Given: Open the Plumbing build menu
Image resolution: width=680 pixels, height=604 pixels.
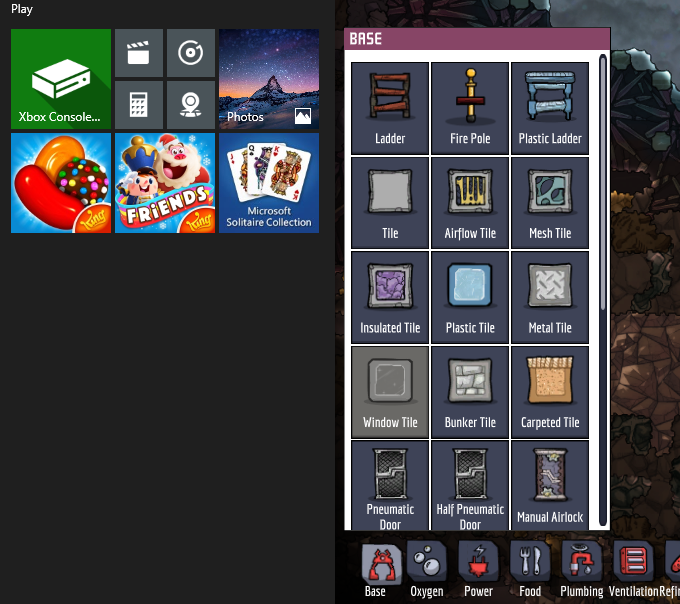Looking at the screenshot, I should coord(581,568).
